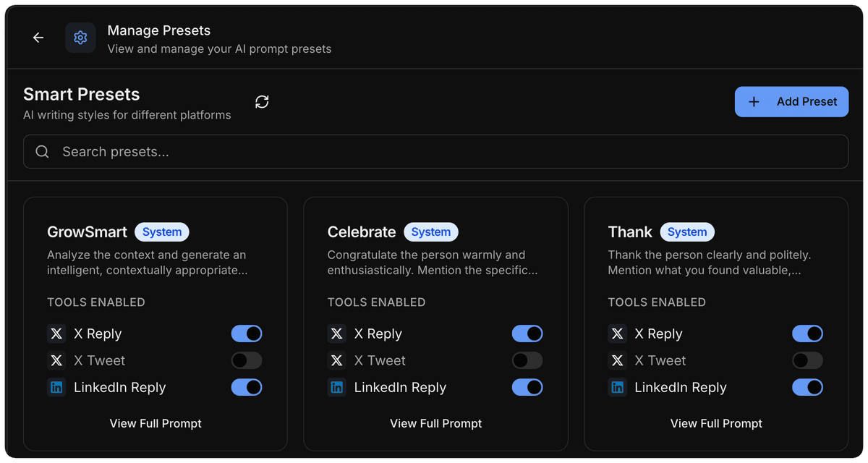Viewport: 868px width, 463px height.
Task: Enable X Tweet in the Celebrate preset
Action: [x=527, y=360]
